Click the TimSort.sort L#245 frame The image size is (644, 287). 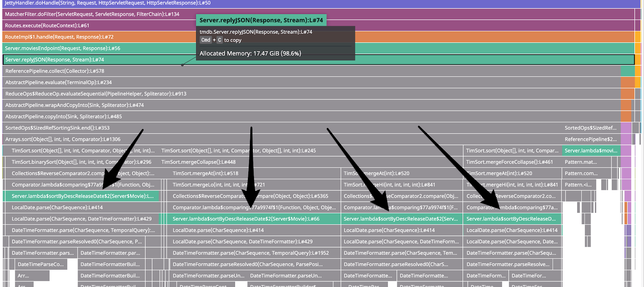click(310, 151)
